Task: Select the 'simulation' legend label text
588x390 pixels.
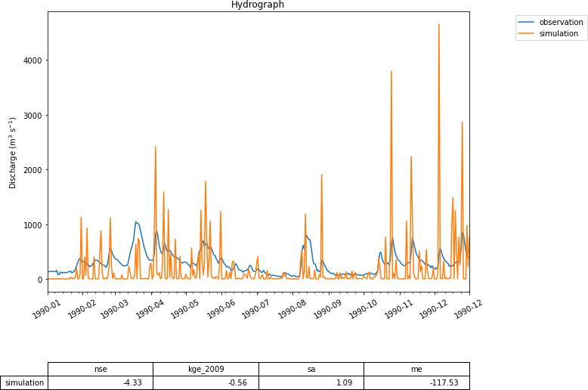Action: [x=559, y=33]
